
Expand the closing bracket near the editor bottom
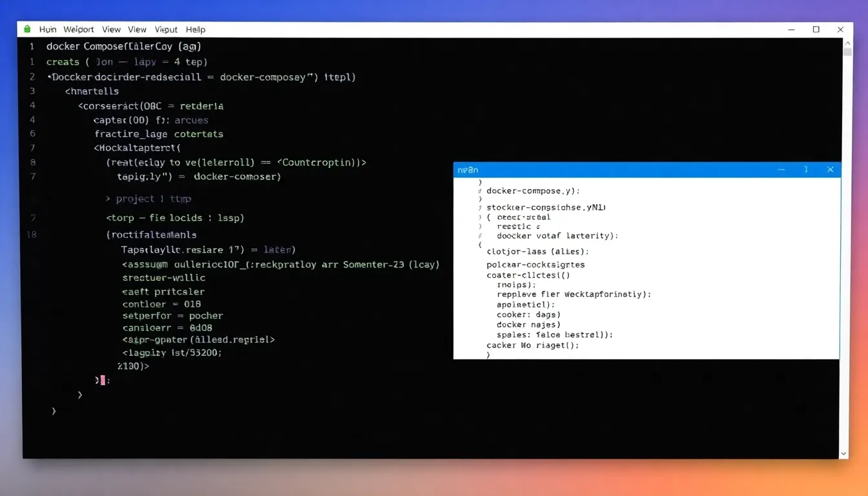coord(54,410)
